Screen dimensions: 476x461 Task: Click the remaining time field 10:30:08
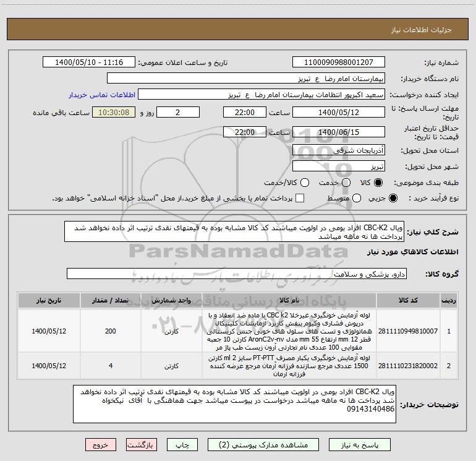pyautogui.click(x=114, y=112)
